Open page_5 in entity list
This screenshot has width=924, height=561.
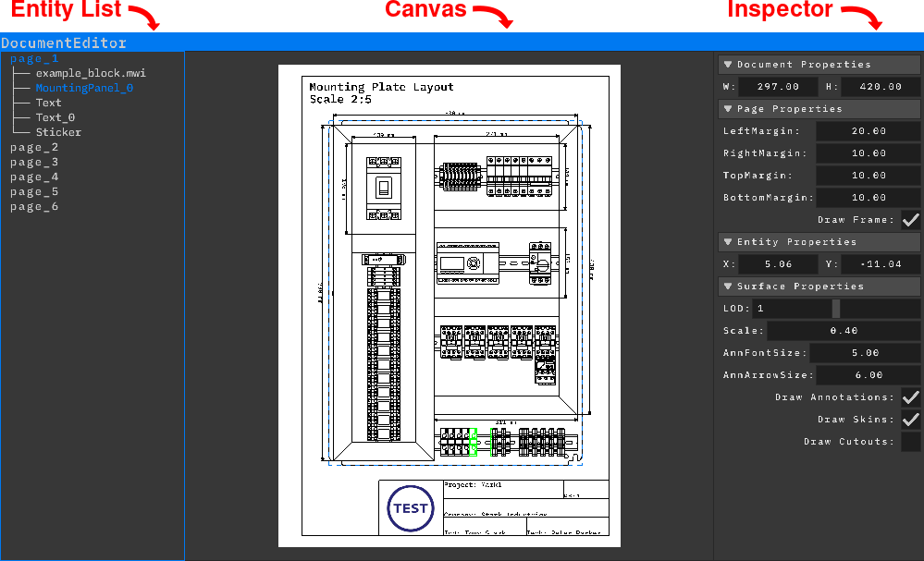pos(34,191)
